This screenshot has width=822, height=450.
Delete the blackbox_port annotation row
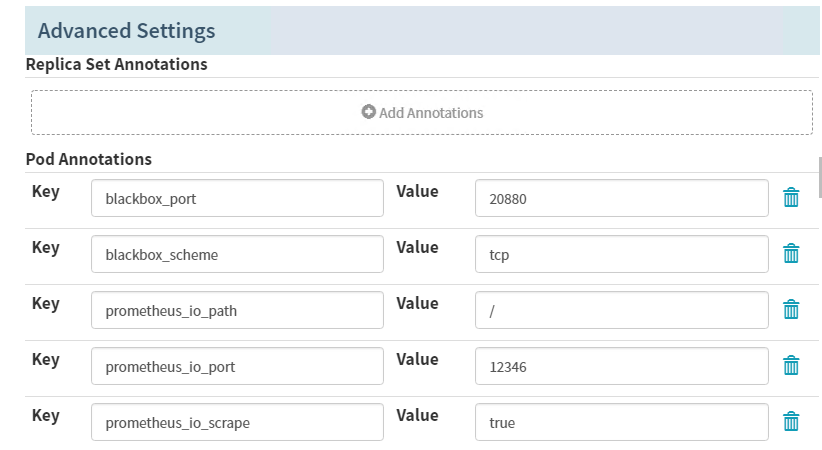[x=791, y=198]
